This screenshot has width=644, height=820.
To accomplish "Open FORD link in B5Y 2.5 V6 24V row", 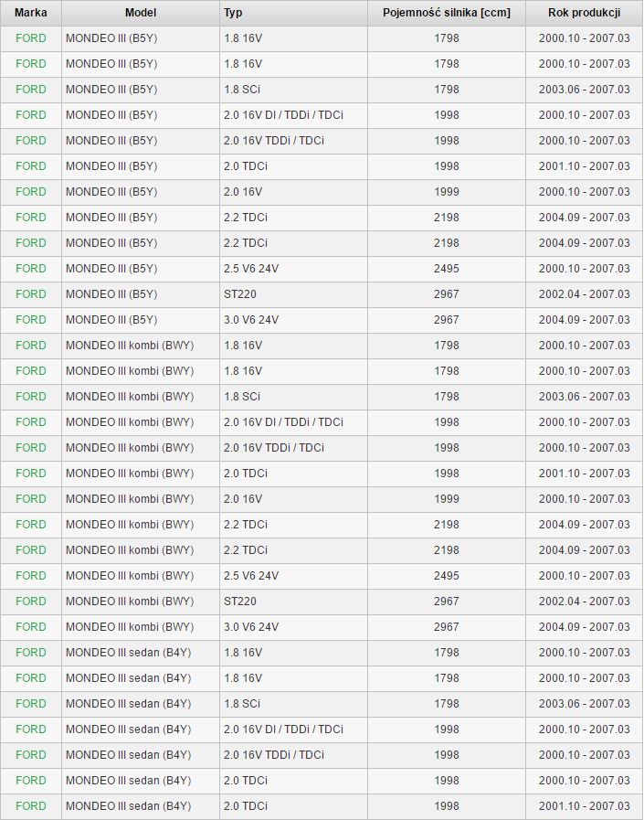I will [x=31, y=268].
